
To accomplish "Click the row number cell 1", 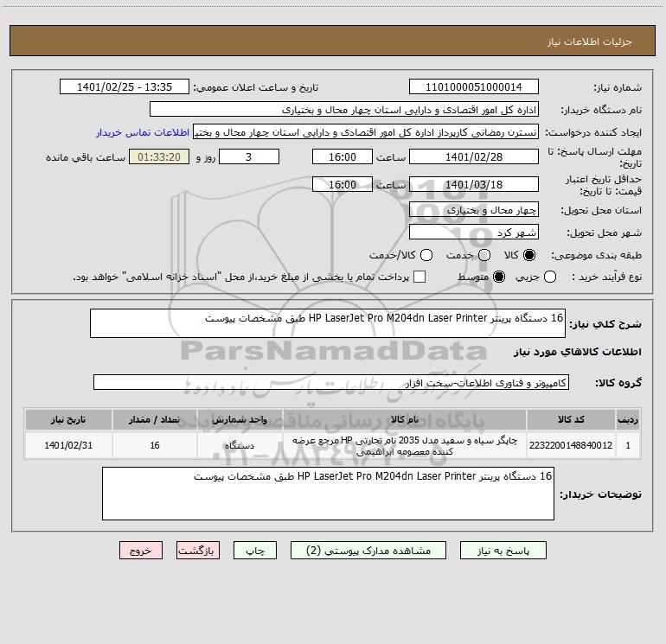I will point(628,445).
